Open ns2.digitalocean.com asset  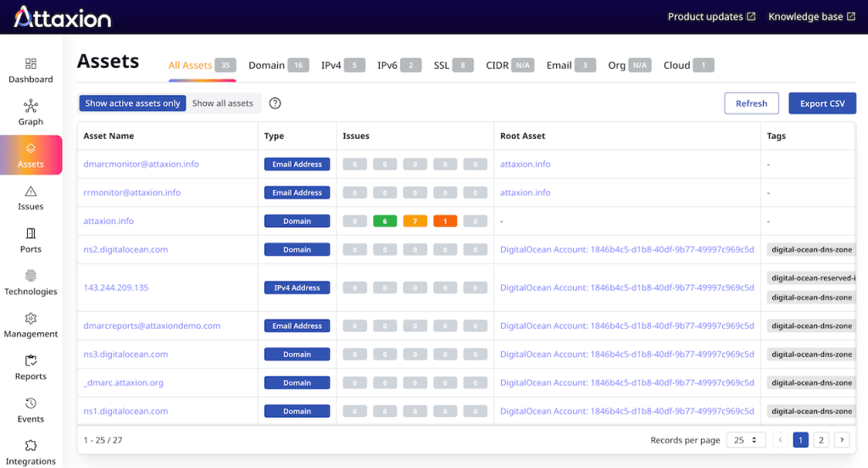tap(125, 249)
